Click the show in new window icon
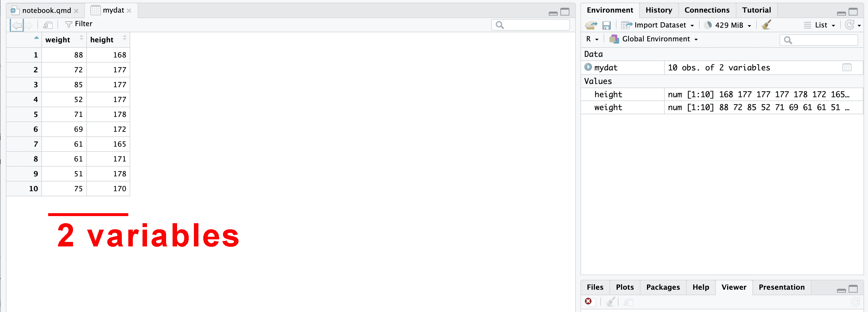Image resolution: width=868 pixels, height=312 pixels. [x=48, y=25]
